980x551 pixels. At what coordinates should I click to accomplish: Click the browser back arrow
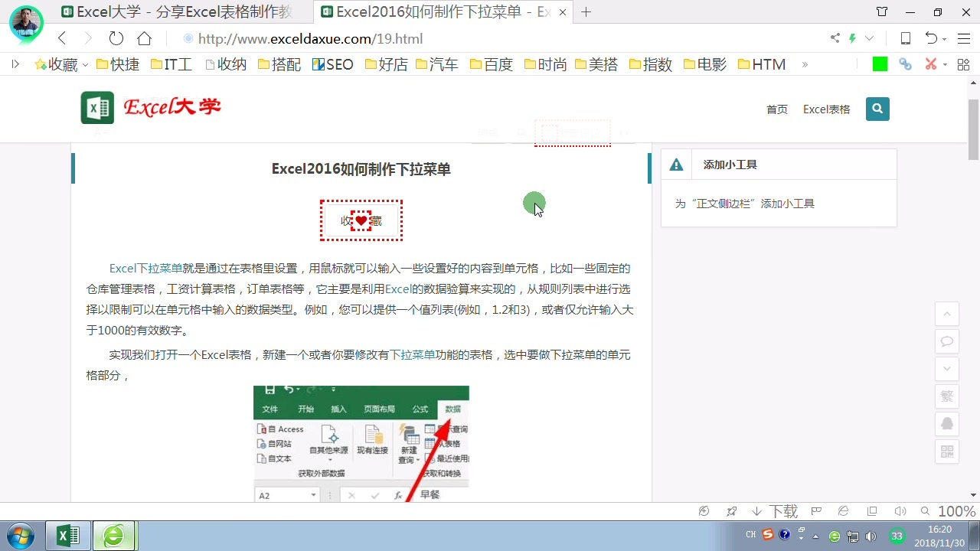click(x=62, y=38)
